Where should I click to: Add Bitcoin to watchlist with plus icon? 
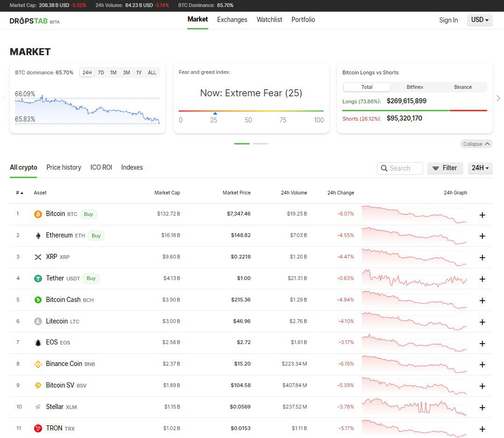[482, 215]
